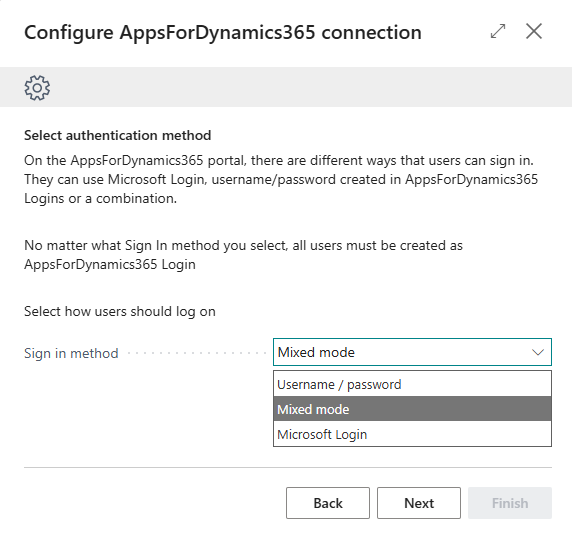Go to the previous step with Back
The image size is (572, 538).
328,503
